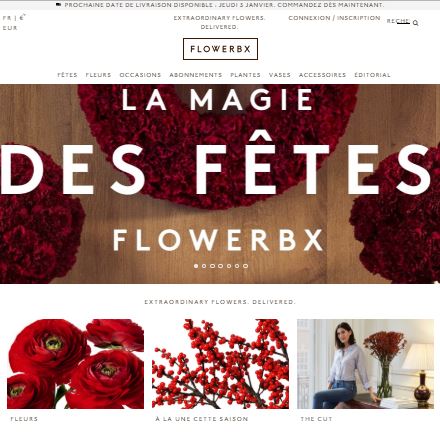Click the Connexion / Inscription link
The width and height of the screenshot is (440, 432).
click(334, 18)
